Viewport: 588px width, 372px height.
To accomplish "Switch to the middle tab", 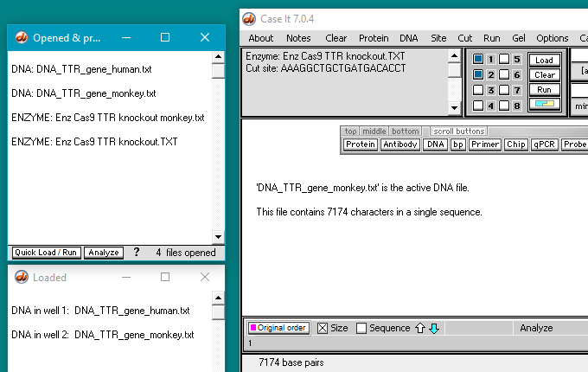I will 374,131.
